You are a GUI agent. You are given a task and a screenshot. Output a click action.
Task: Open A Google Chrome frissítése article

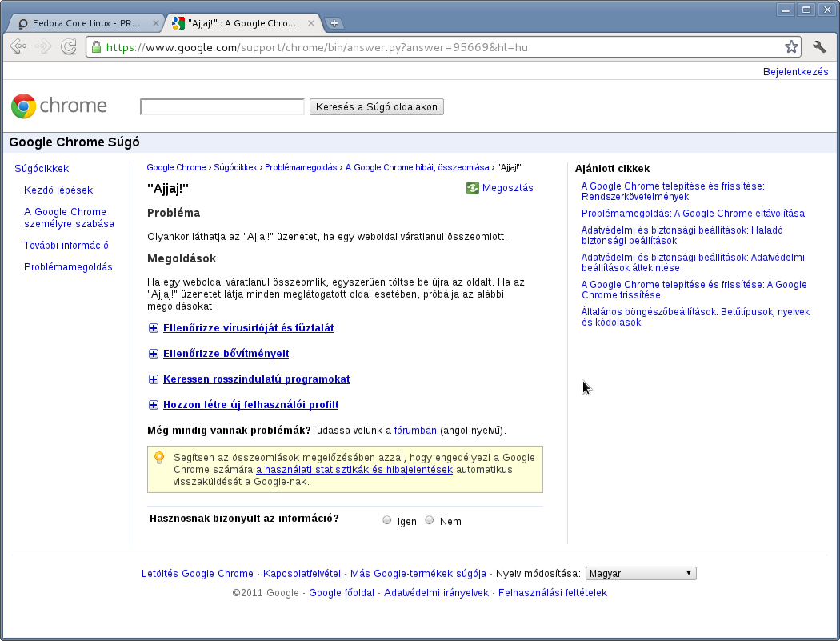pyautogui.click(x=694, y=290)
